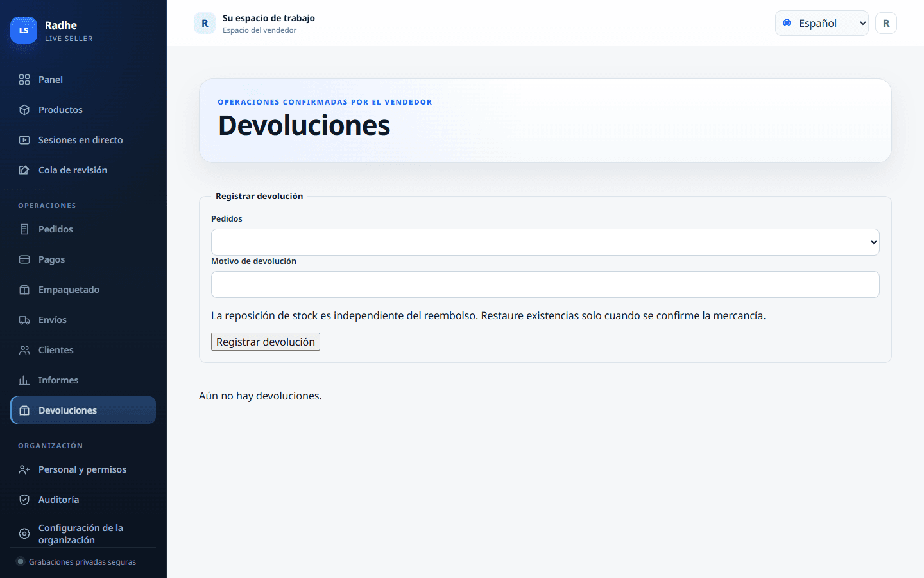Click the Pagos credit card icon
Screen dimensions: 924x578
(24, 259)
